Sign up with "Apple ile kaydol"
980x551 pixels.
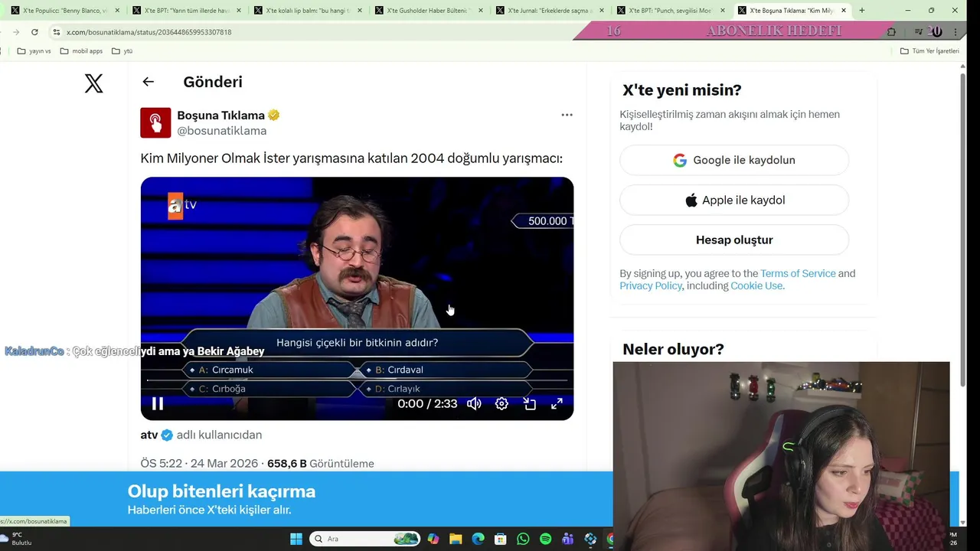(x=734, y=200)
